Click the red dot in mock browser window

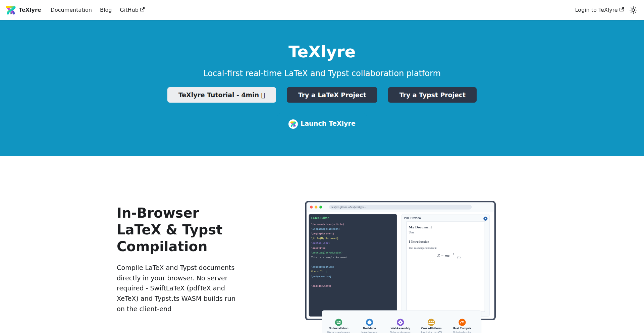click(311, 207)
